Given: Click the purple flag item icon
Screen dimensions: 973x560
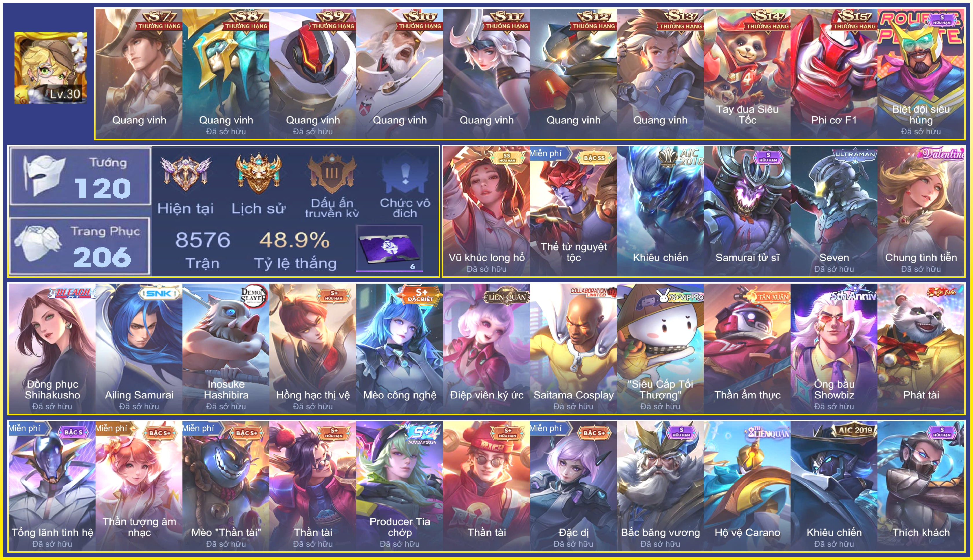Looking at the screenshot, I should (389, 249).
